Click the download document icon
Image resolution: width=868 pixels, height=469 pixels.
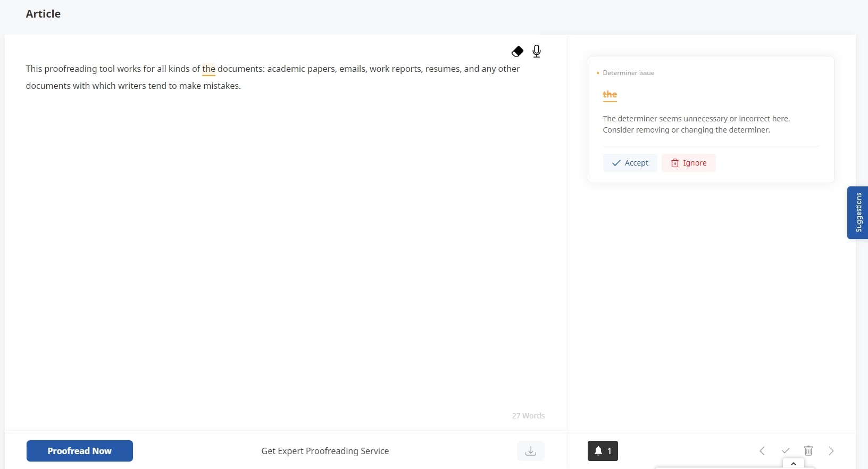531,451
